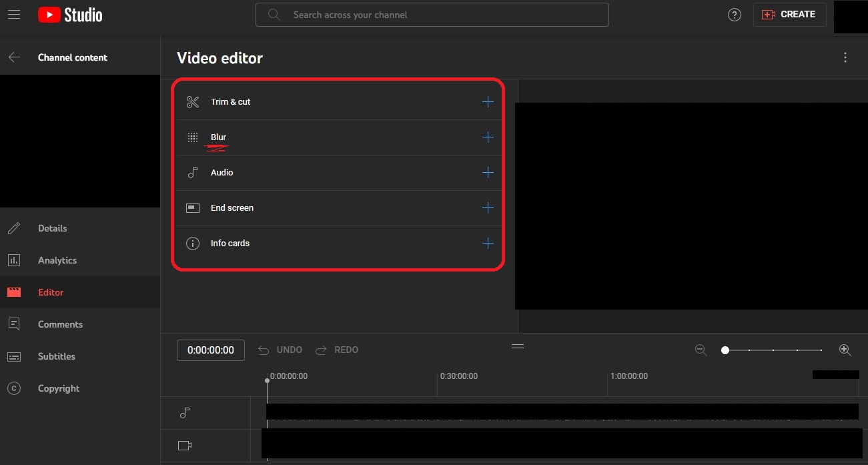
Task: Select the Audio label
Action: (222, 173)
